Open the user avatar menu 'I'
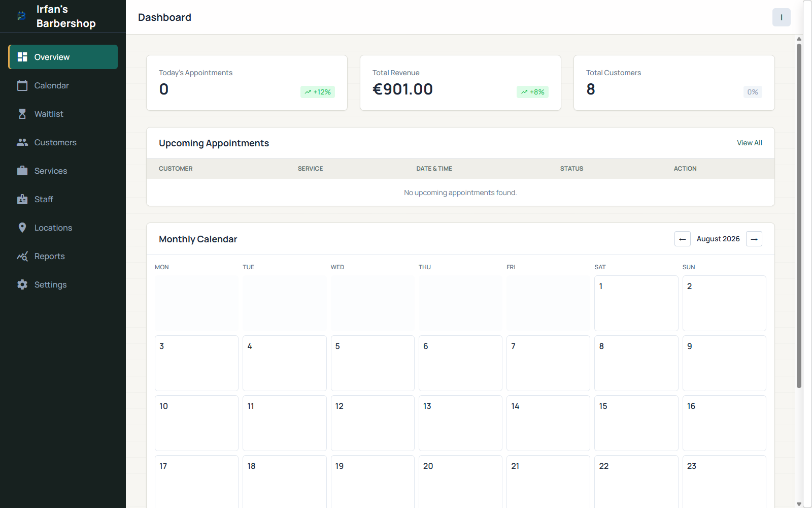 (782, 17)
